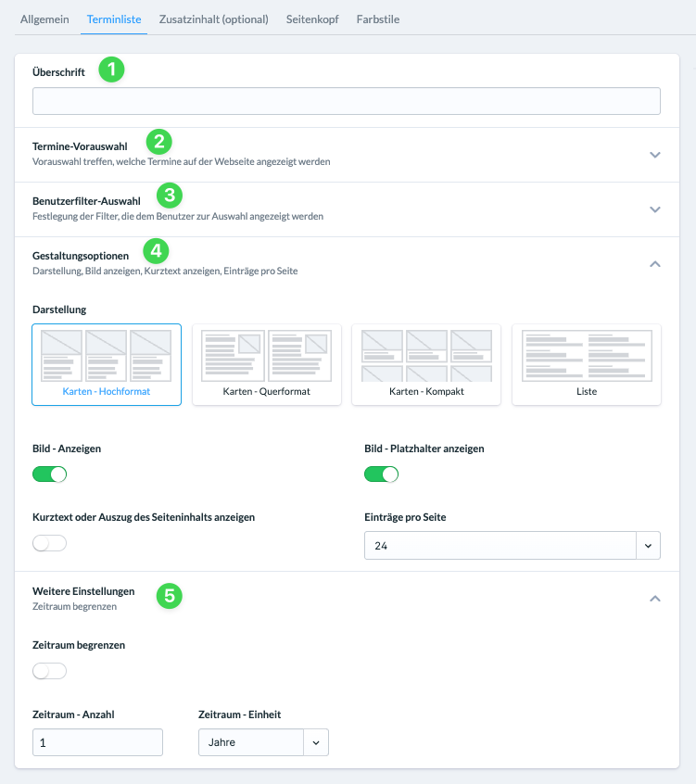Click the green badge number 3
Screen dimensions: 696x784
[x=170, y=196]
